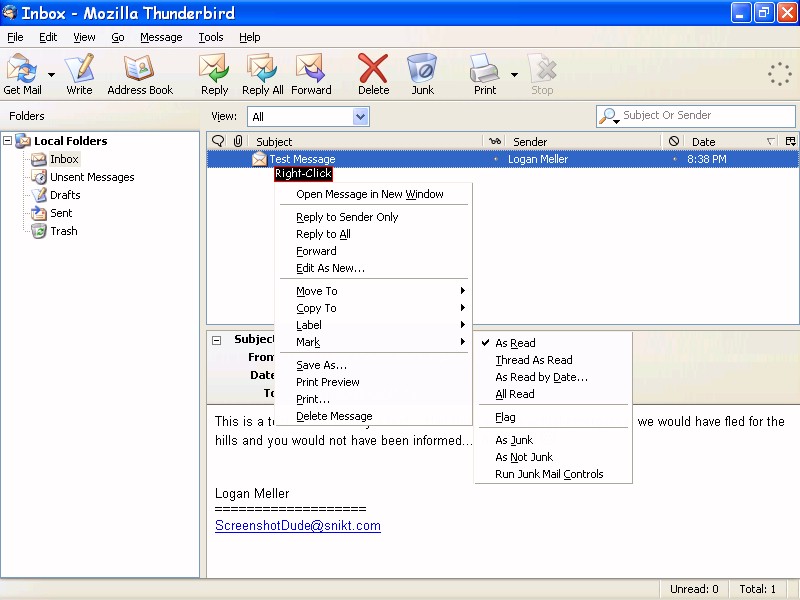Open the Go menu
The width and height of the screenshot is (800, 600).
tap(118, 37)
